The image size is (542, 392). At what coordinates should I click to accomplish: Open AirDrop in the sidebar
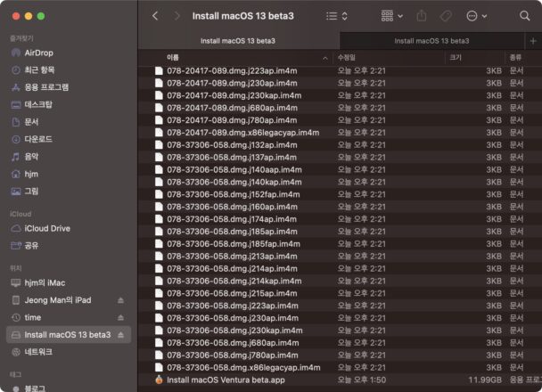(x=38, y=53)
